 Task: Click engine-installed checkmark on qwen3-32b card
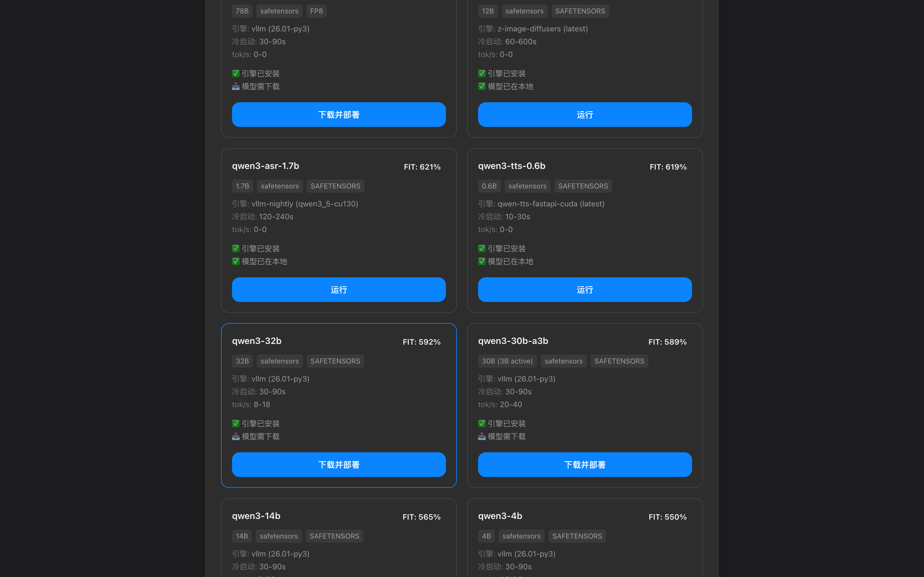click(235, 423)
